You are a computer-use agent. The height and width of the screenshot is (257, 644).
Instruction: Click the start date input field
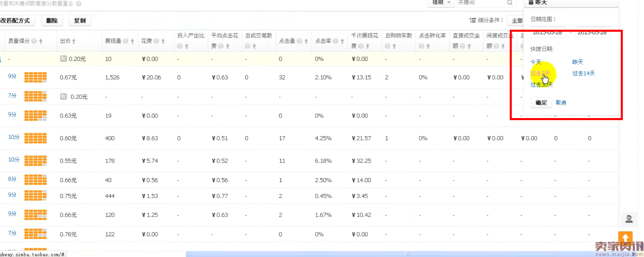[548, 33]
